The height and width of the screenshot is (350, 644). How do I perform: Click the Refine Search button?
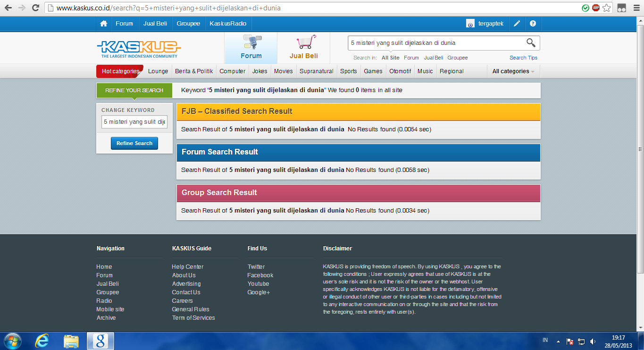pyautogui.click(x=134, y=143)
